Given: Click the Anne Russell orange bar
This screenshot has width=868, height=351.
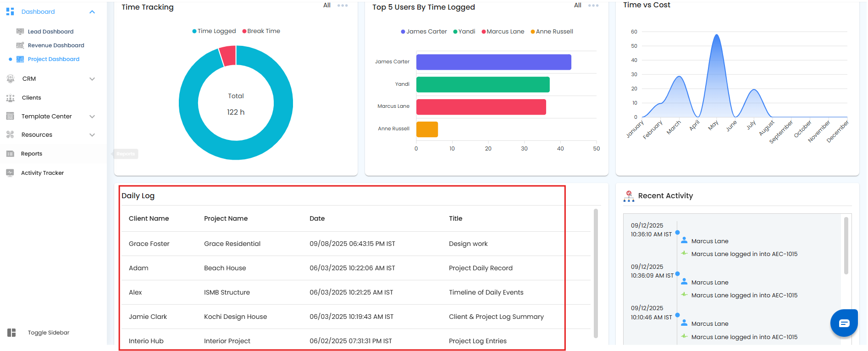Looking at the screenshot, I should (x=427, y=129).
